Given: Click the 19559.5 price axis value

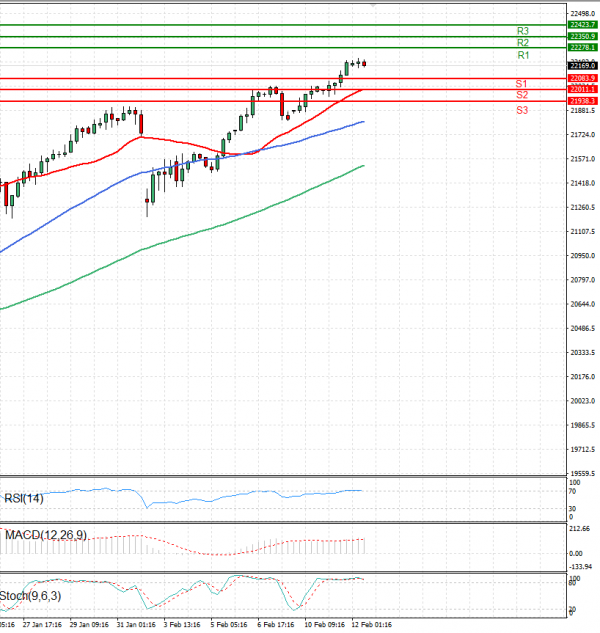Looking at the screenshot, I should [x=583, y=474].
